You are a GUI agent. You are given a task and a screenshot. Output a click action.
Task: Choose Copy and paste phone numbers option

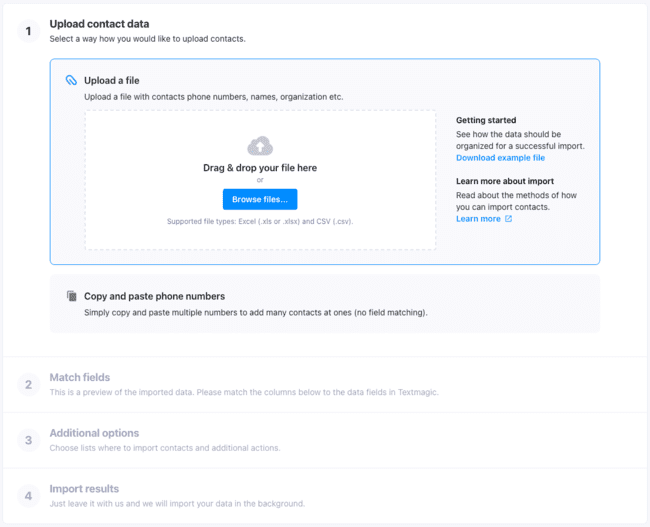click(x=154, y=296)
